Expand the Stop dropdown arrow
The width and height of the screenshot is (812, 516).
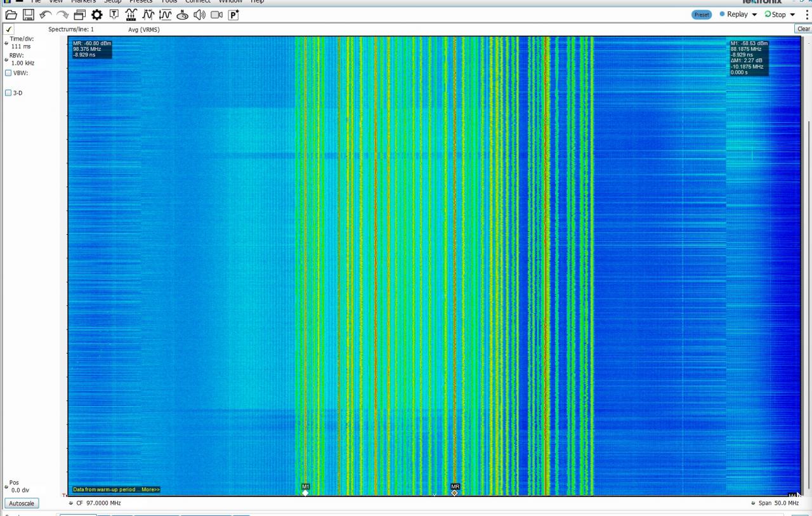coord(792,15)
